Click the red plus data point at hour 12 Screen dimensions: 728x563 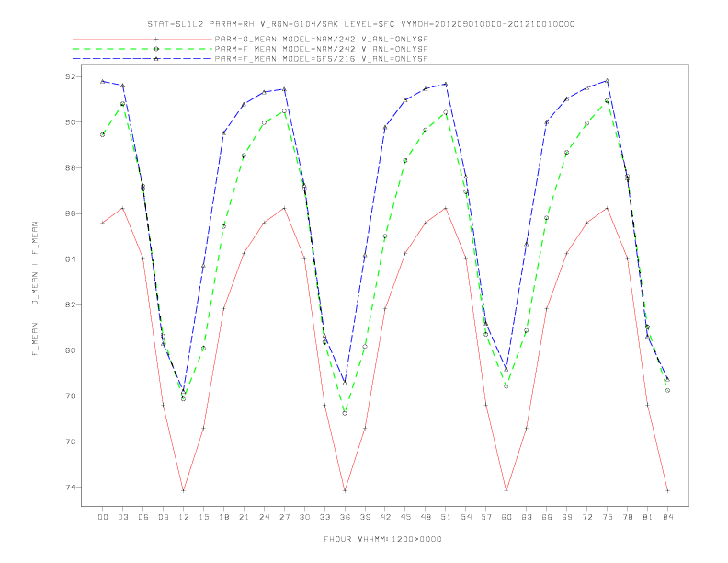(x=184, y=490)
